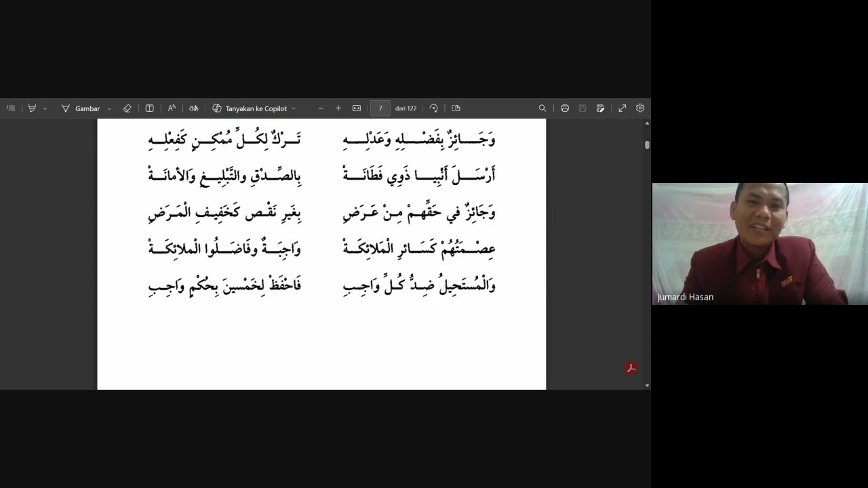The width and height of the screenshot is (868, 488).
Task: Zoom in on the PDF
Action: coord(338,108)
